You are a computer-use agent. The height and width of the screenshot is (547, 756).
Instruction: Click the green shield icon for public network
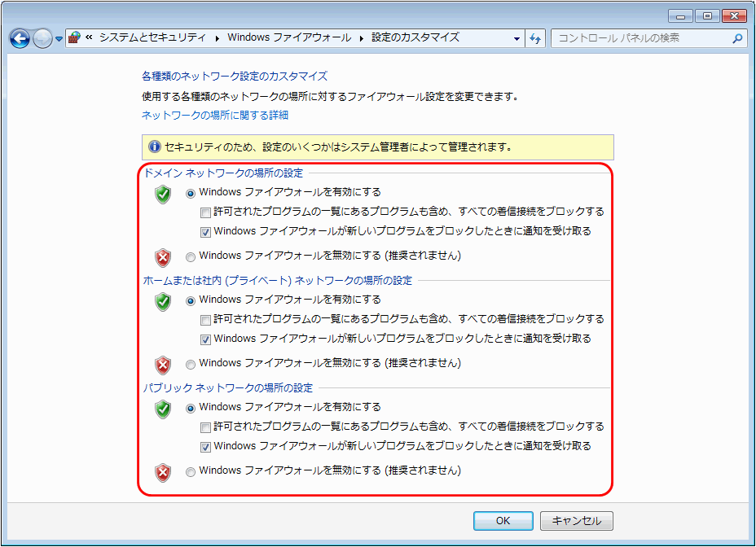click(x=162, y=409)
